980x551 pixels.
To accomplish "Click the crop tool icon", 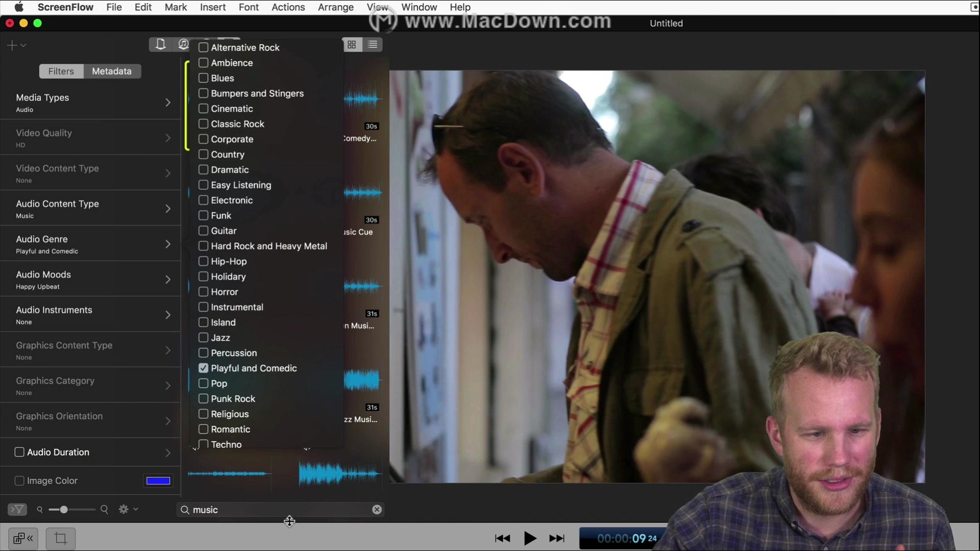I will tap(61, 538).
